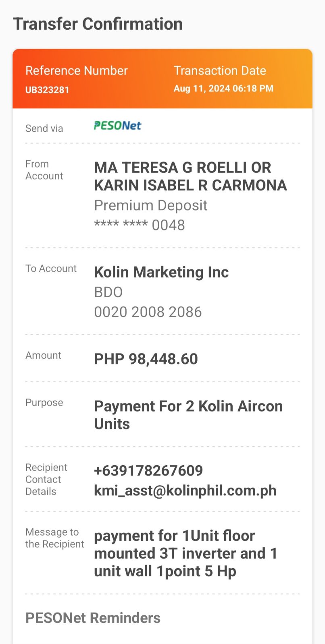Tap the recipient phone number +639178267609

coord(148,471)
